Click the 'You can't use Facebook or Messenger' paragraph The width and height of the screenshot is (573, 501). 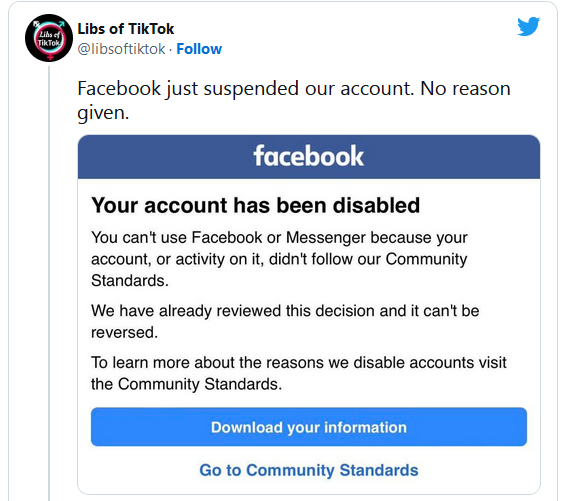[x=280, y=259]
